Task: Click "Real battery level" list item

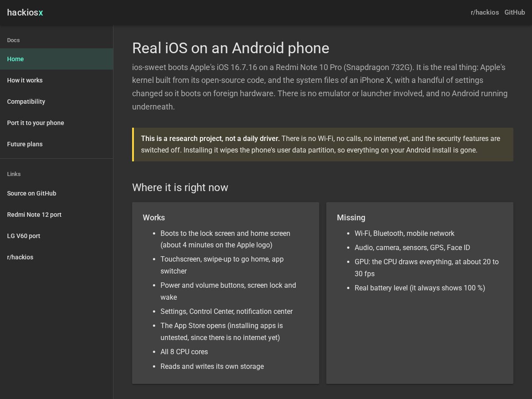Action: pyautogui.click(x=420, y=288)
